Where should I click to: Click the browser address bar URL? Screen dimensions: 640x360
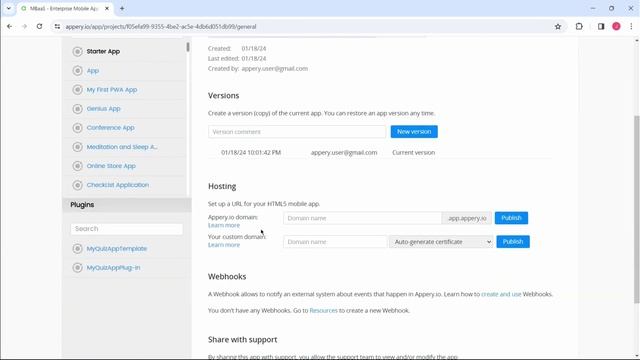(161, 27)
